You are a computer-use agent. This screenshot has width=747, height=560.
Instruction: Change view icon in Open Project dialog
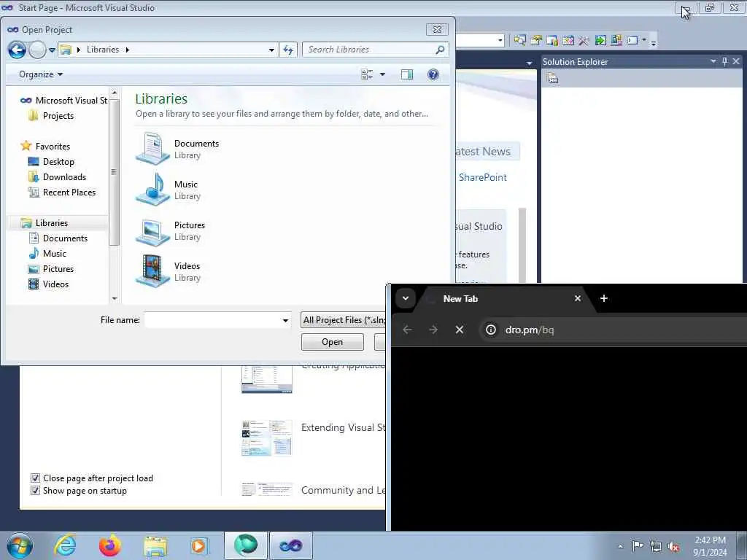(367, 74)
